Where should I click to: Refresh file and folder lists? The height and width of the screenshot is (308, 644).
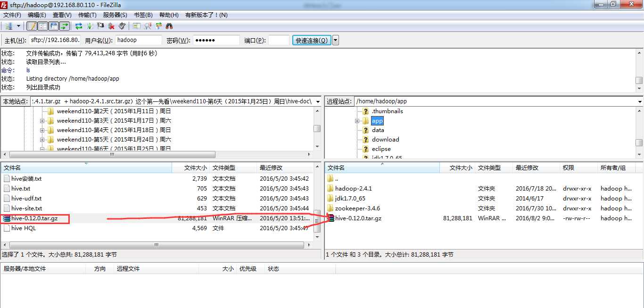point(79,26)
